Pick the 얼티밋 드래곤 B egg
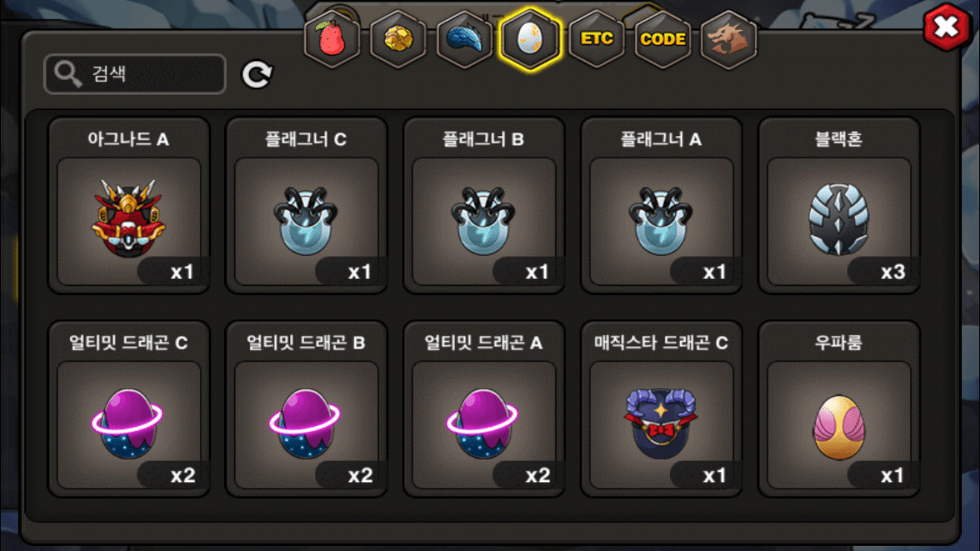 click(x=306, y=408)
